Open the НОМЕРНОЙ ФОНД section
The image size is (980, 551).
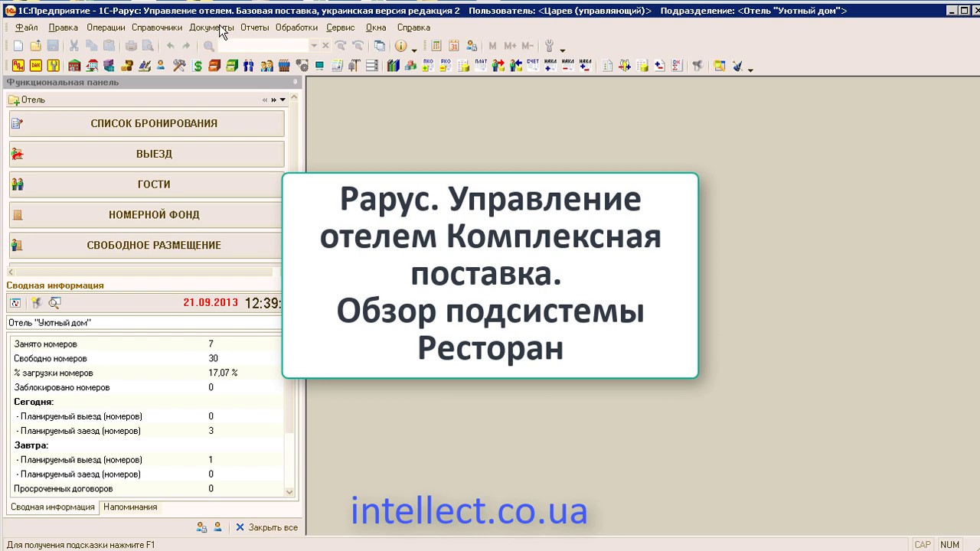tap(147, 215)
